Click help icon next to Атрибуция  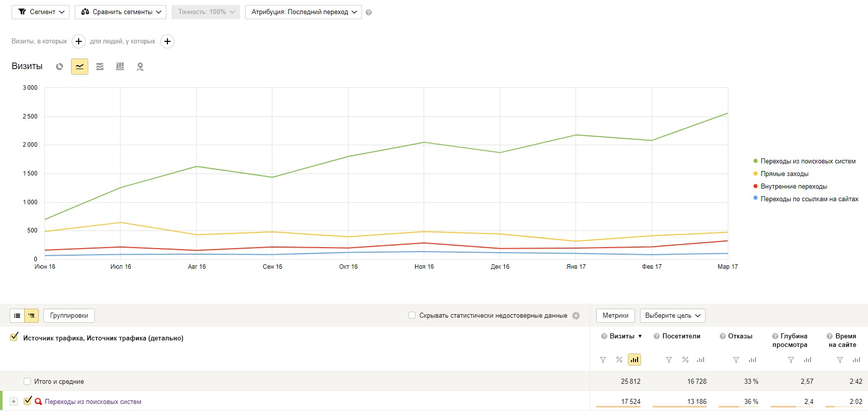369,13
